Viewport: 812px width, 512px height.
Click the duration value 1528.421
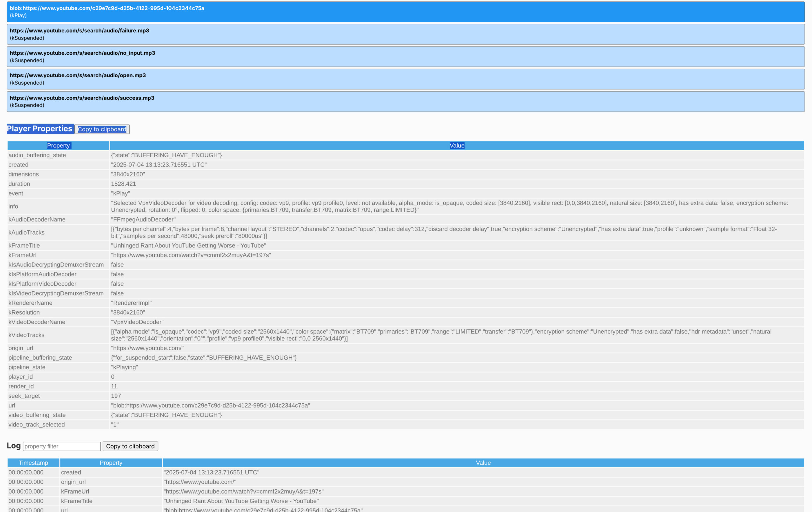click(x=123, y=184)
